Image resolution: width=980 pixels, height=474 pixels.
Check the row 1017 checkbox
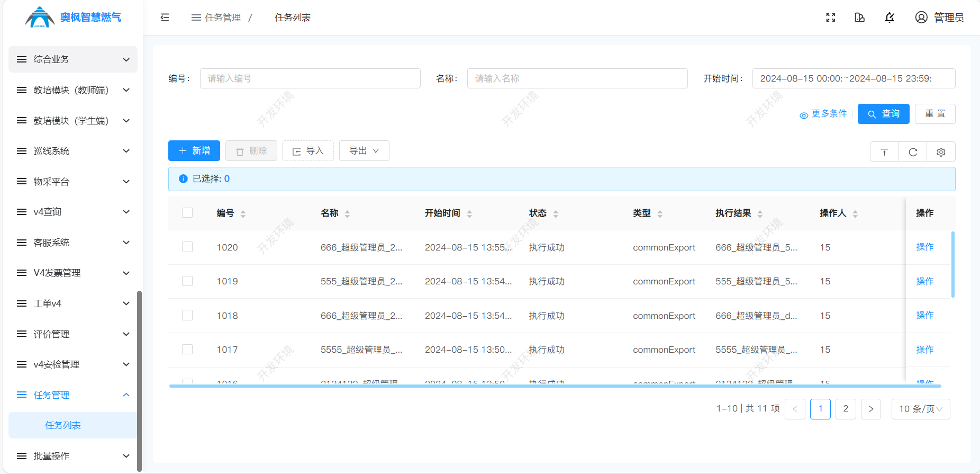click(x=187, y=350)
